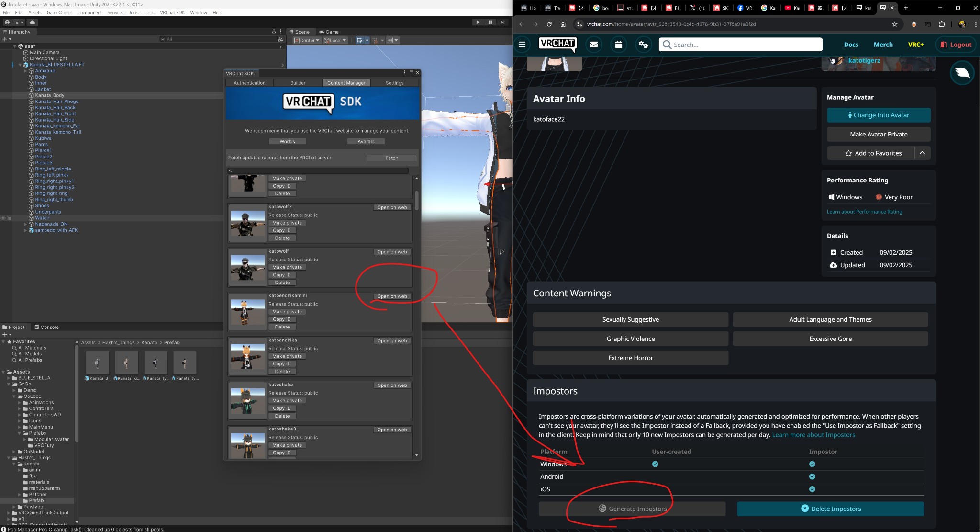This screenshot has height=532, width=980.
Task: Click the VRChat website Search field
Action: [741, 45]
